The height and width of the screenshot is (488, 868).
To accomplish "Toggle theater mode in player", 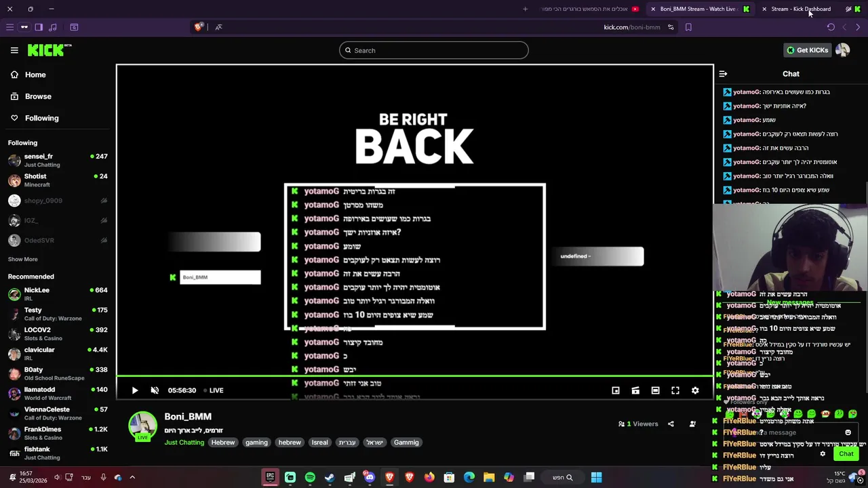I will (655, 390).
